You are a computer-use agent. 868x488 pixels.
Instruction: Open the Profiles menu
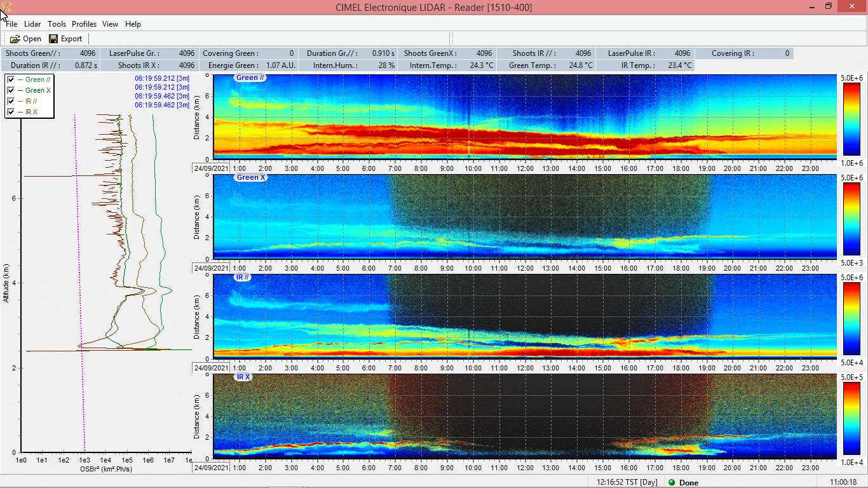(x=84, y=24)
